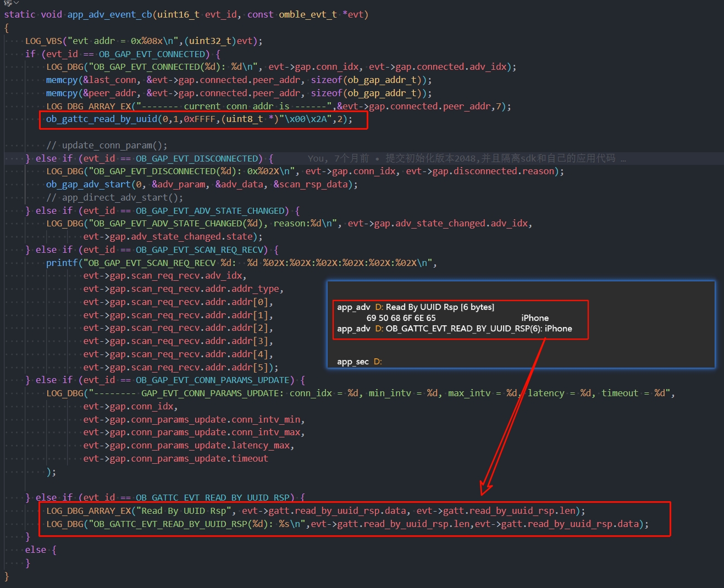Click the ob_gap_adv_start function call

(x=88, y=184)
